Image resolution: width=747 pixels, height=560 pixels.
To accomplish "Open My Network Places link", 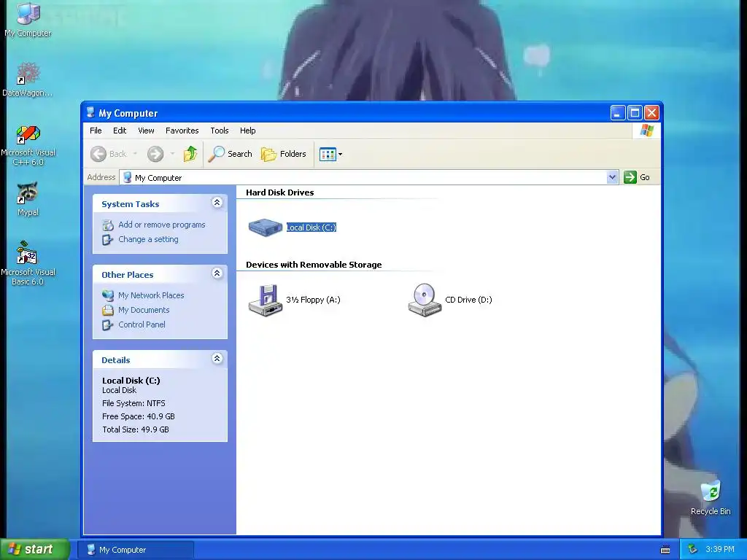I will (x=151, y=295).
